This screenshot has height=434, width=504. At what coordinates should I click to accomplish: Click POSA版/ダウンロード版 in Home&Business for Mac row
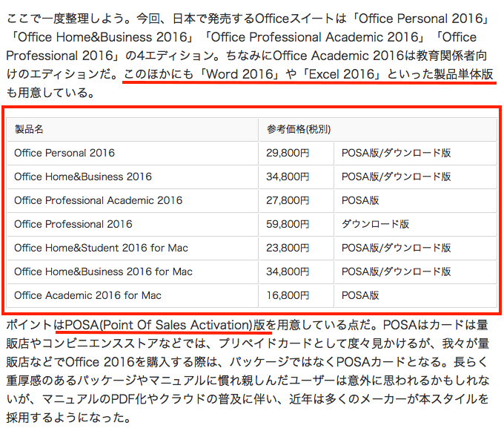pos(416,272)
